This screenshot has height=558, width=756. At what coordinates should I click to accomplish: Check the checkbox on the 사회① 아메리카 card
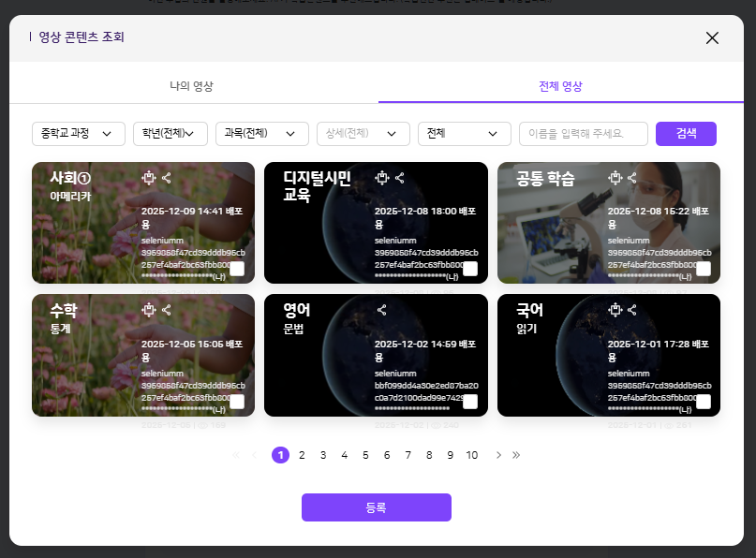237,270
